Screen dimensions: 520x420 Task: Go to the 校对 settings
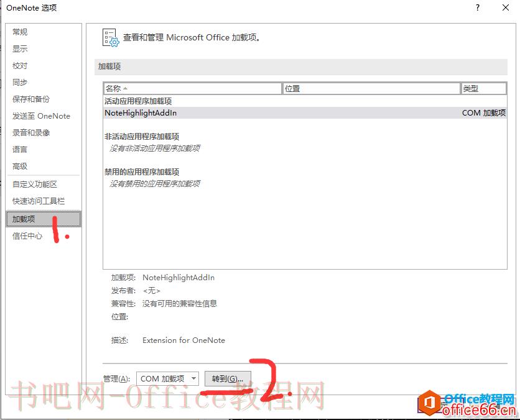click(x=20, y=66)
